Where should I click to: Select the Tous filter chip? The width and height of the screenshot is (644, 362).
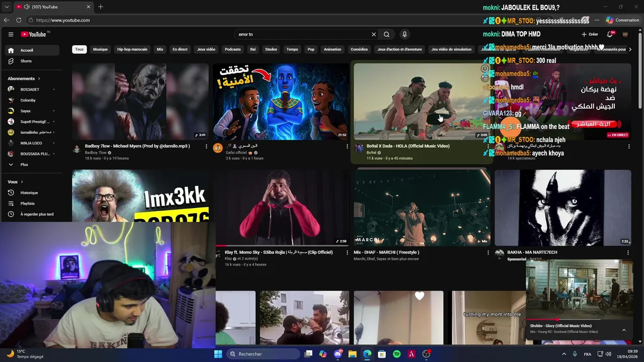(79, 49)
